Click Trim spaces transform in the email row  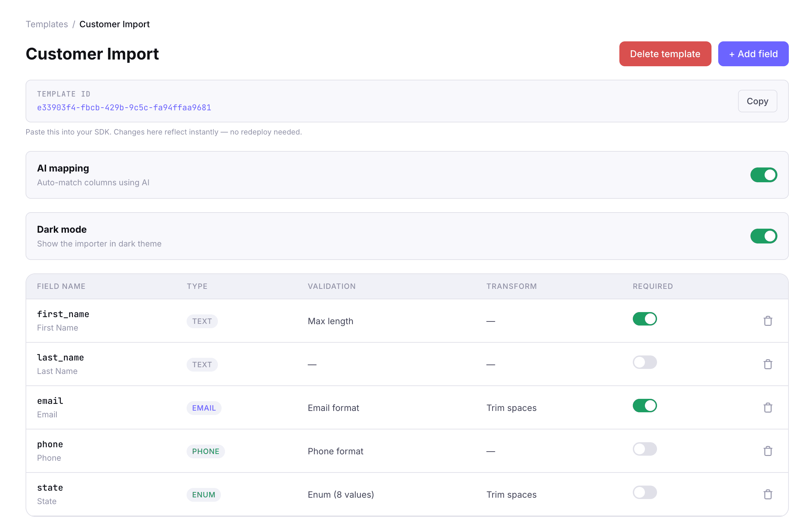tap(511, 408)
